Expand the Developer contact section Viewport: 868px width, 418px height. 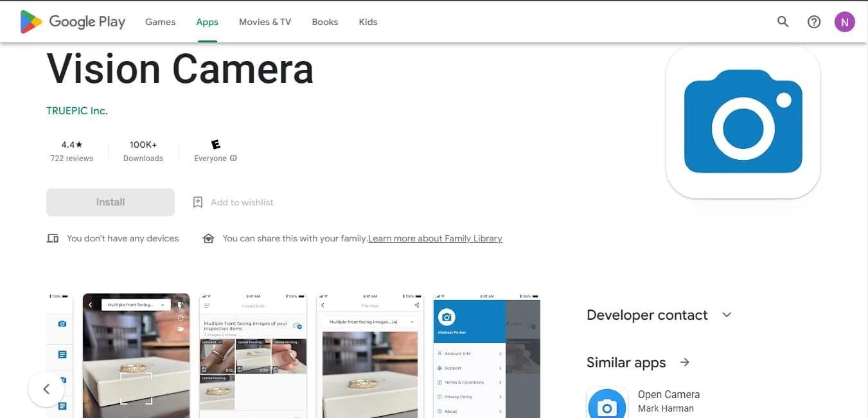point(727,315)
